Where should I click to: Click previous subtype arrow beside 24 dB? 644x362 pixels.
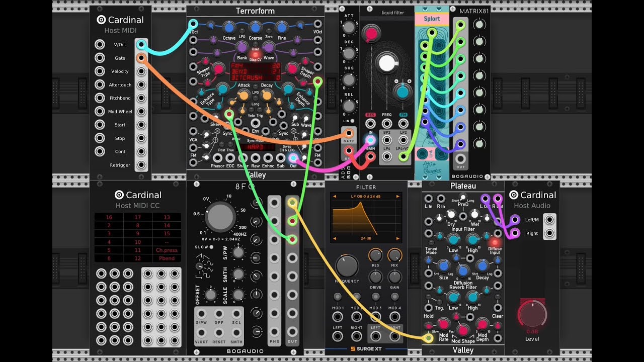point(334,239)
